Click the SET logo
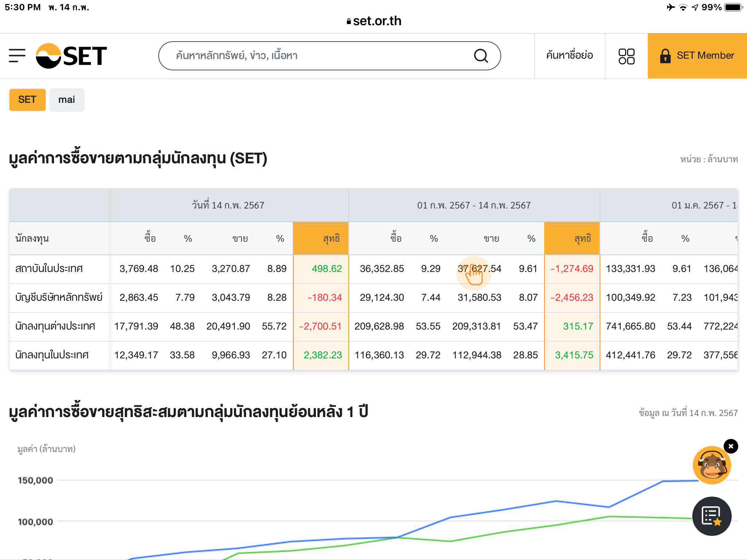The image size is (747, 560). click(71, 56)
